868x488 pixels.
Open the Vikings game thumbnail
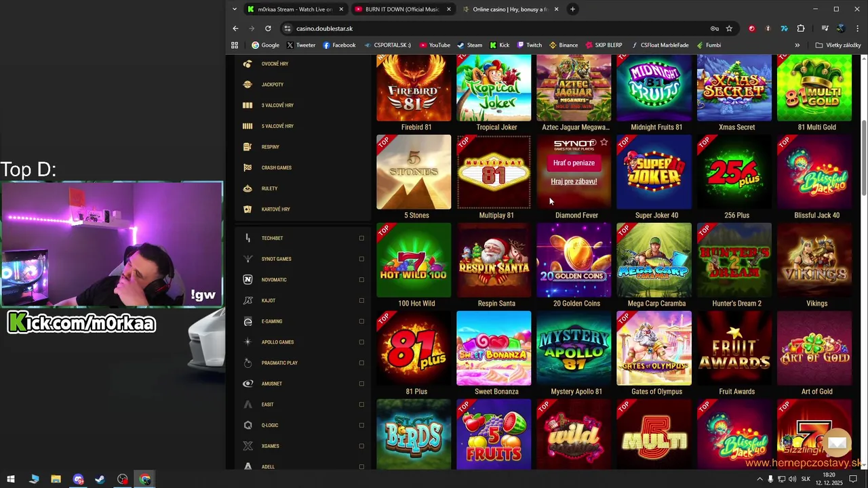click(x=814, y=260)
